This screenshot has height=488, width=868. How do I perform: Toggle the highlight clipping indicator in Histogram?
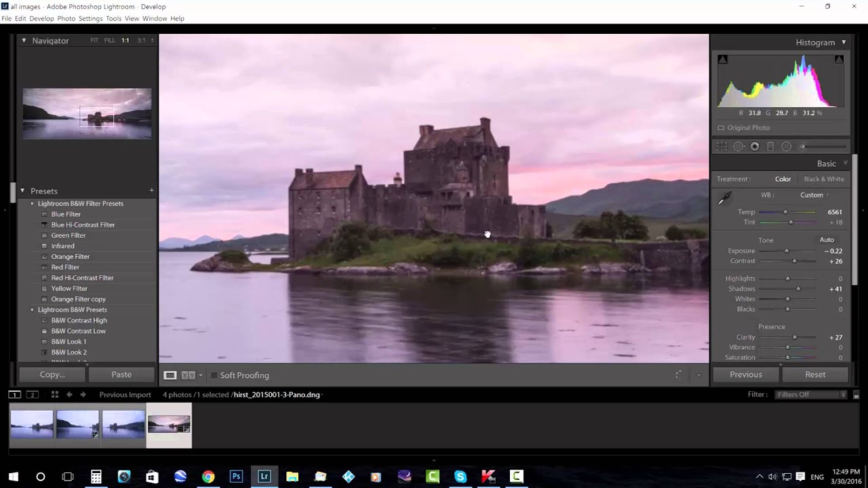[x=839, y=60]
